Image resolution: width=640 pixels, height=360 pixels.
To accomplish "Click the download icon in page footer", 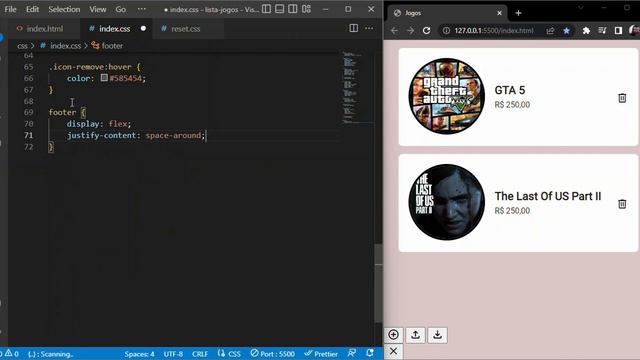I will click(438, 335).
